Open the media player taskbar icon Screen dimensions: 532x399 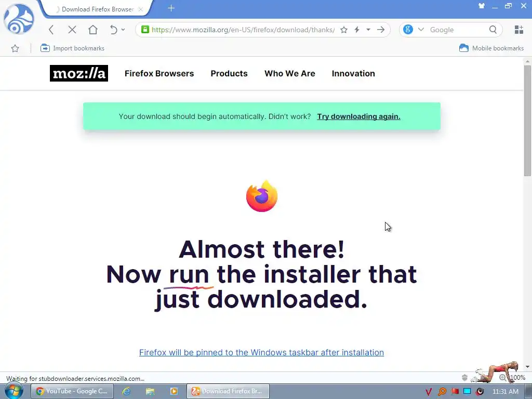pyautogui.click(x=174, y=391)
